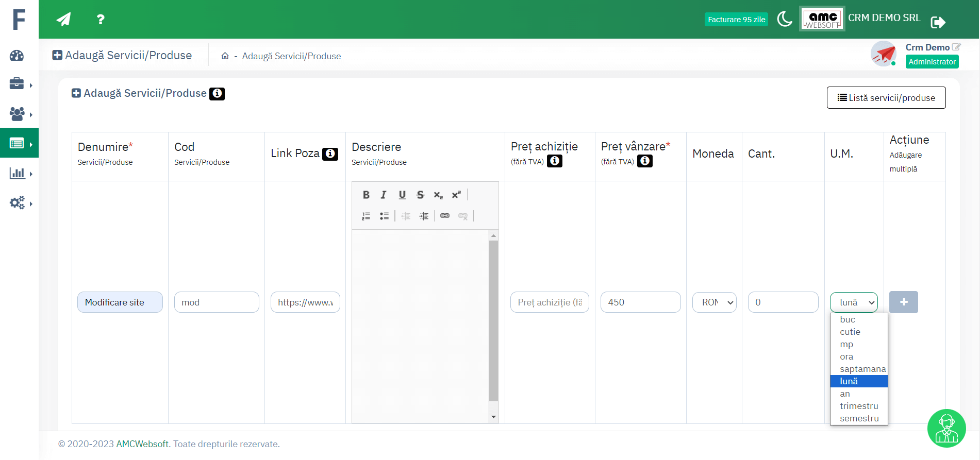Click the description editor vertical scrollbar

coord(493,319)
